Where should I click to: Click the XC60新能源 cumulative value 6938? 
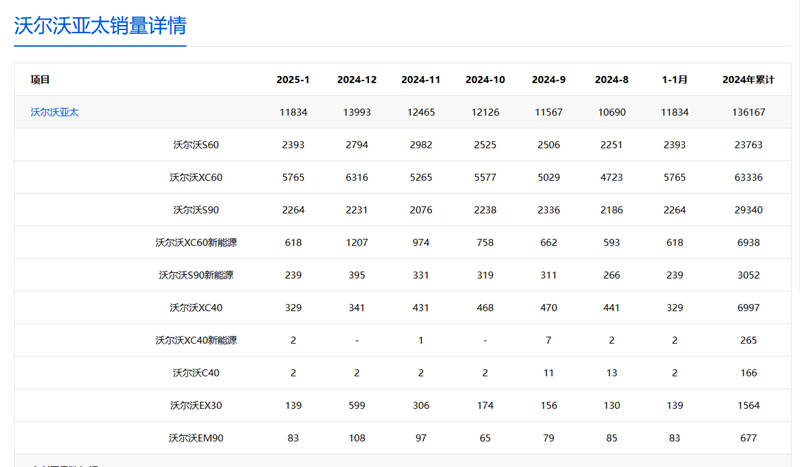pos(748,242)
